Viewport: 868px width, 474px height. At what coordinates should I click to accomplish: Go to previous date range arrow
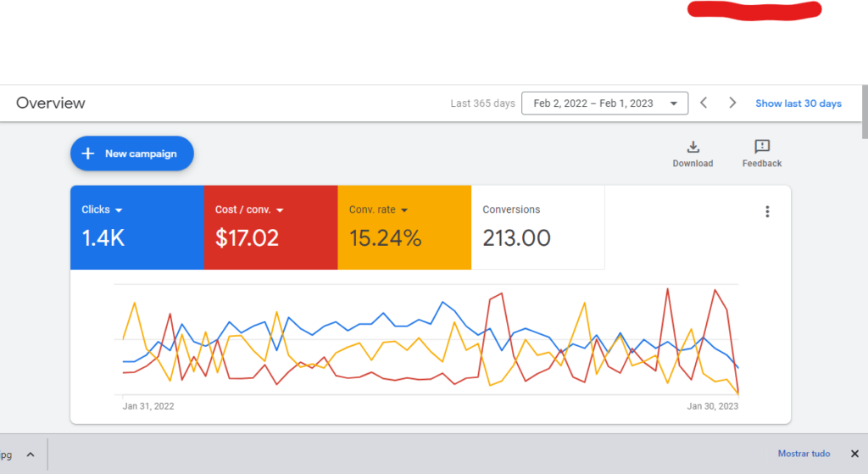(704, 103)
